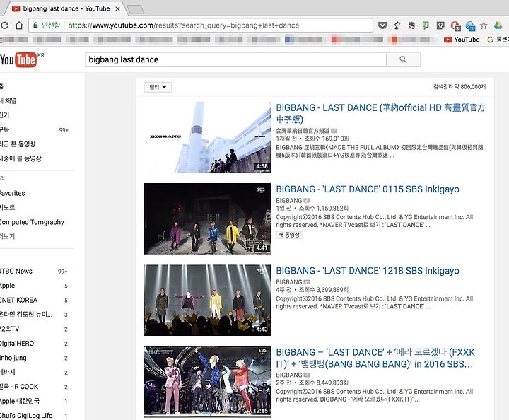This screenshot has width=509, height=420.
Task: Click '2주 전 • 조회수 8,449,893회' text
Action: (x=312, y=383)
